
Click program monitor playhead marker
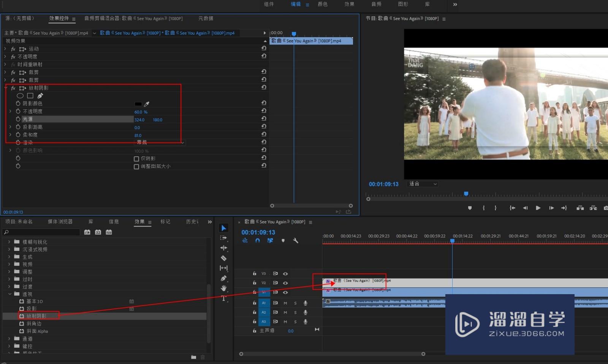[x=466, y=194]
